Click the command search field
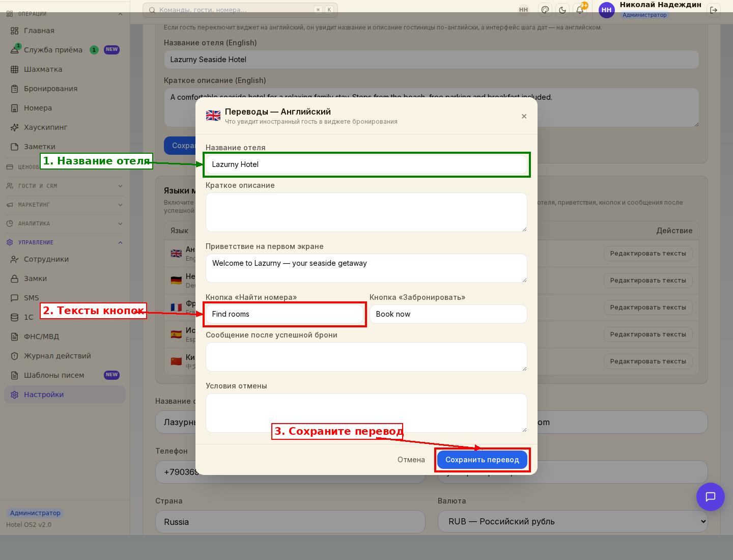The height and width of the screenshot is (560, 733). pyautogui.click(x=240, y=10)
